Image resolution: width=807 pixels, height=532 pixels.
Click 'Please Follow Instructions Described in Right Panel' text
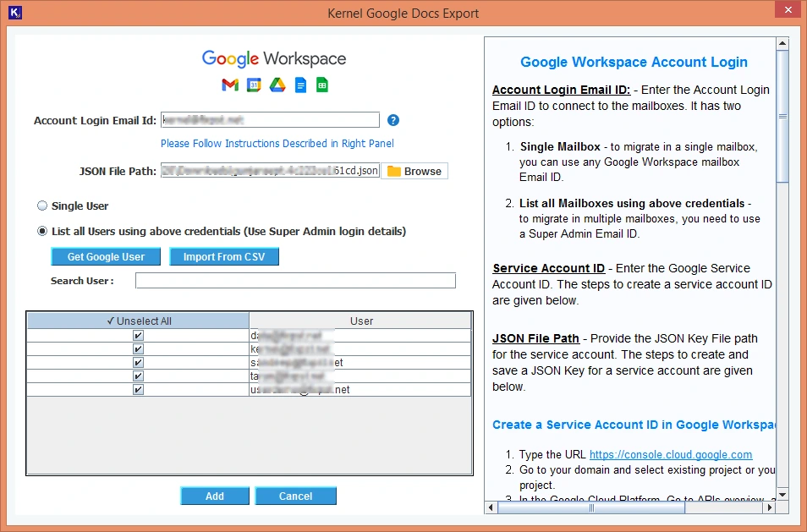277,144
